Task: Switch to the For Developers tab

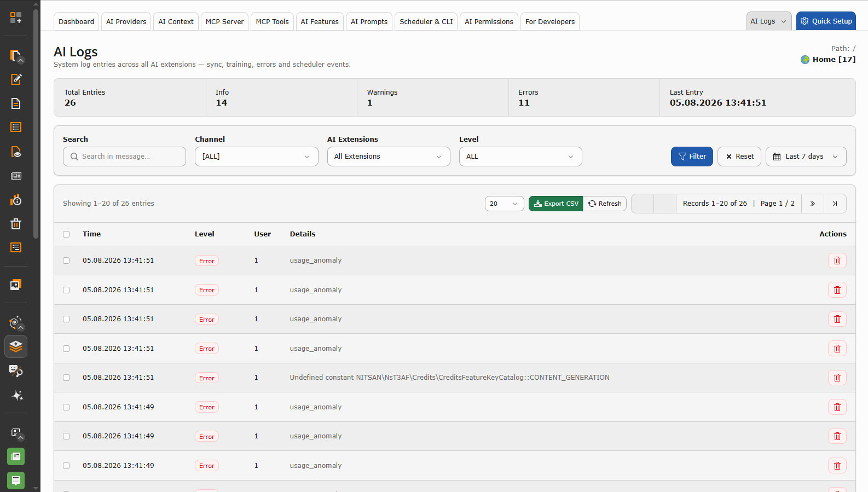Action: 549,22
